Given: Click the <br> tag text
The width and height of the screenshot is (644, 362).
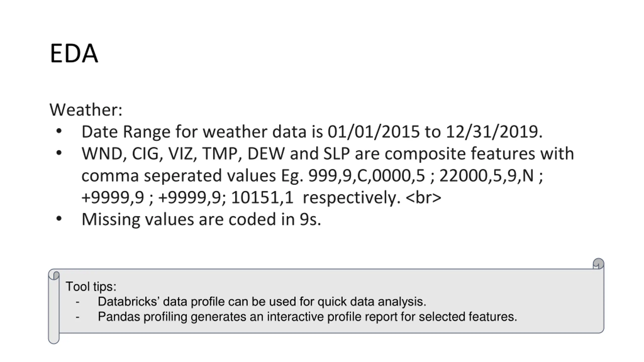Looking at the screenshot, I should pyautogui.click(x=424, y=197).
